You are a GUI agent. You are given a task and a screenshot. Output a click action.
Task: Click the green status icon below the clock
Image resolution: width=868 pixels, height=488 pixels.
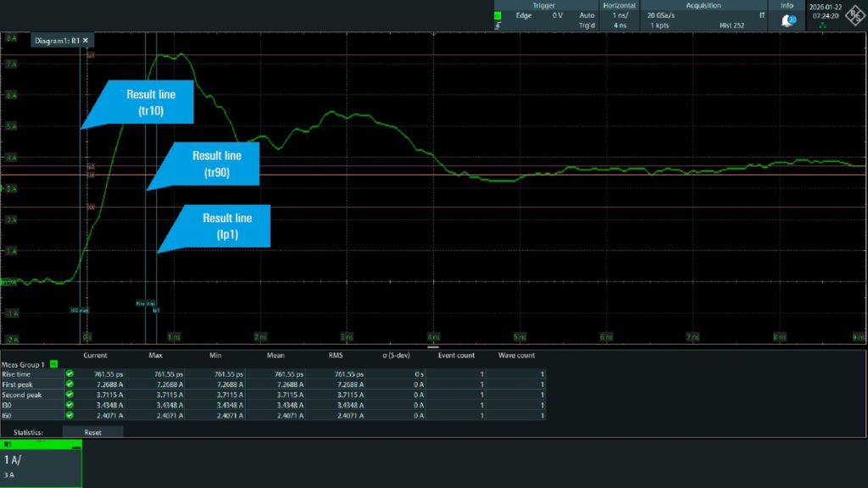pos(822,25)
